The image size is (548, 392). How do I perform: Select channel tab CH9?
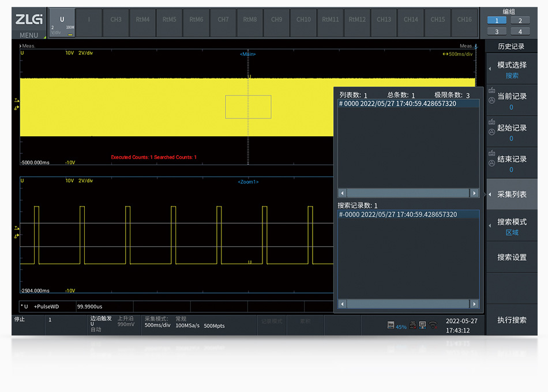277,22
